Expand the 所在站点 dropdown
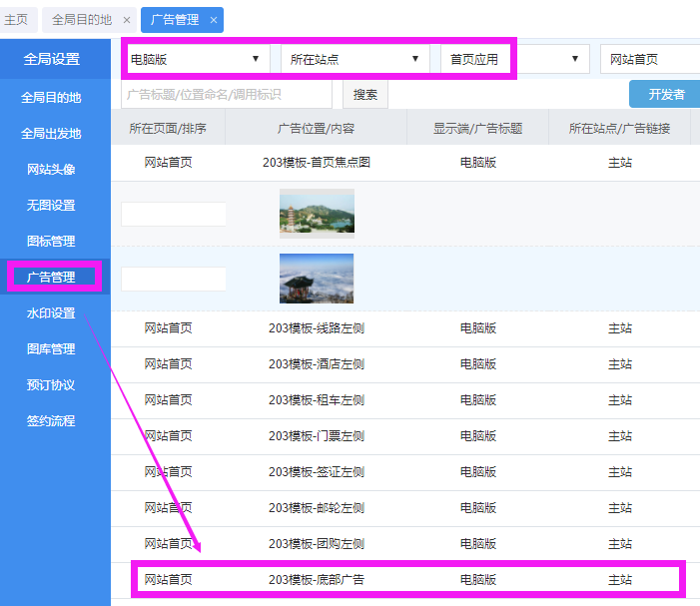 tap(354, 59)
